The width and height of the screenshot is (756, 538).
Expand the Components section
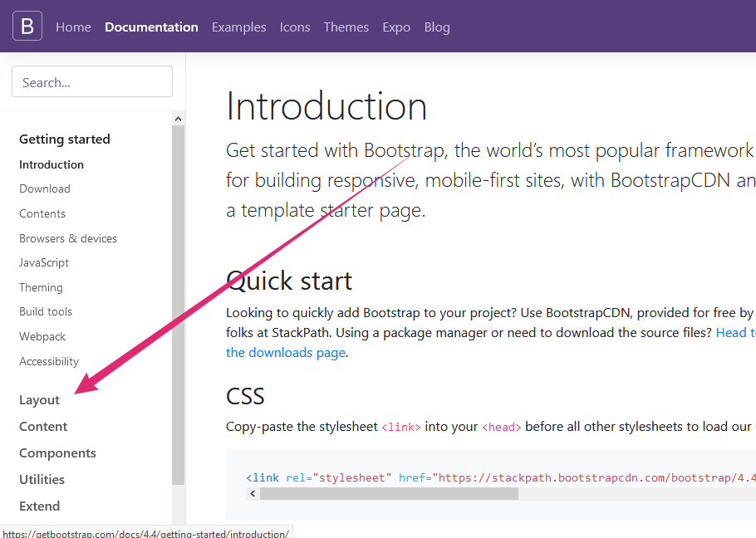(58, 453)
